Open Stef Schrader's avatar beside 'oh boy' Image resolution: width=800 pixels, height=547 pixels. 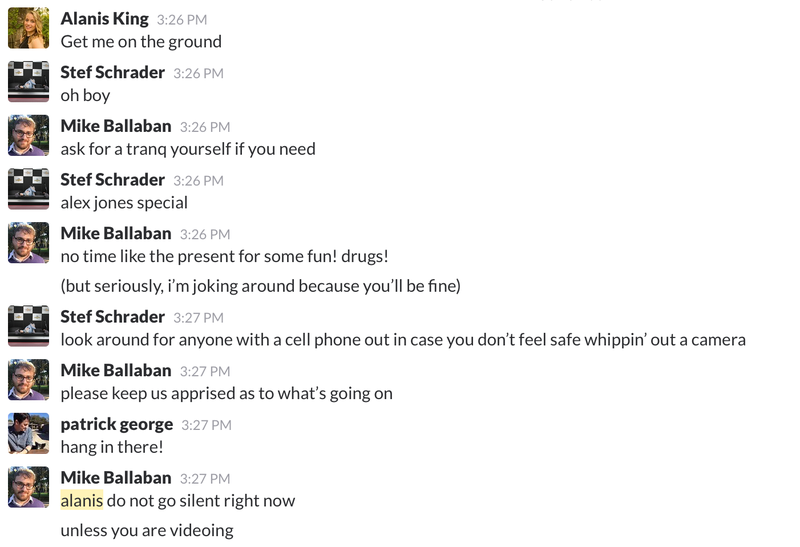point(29,82)
